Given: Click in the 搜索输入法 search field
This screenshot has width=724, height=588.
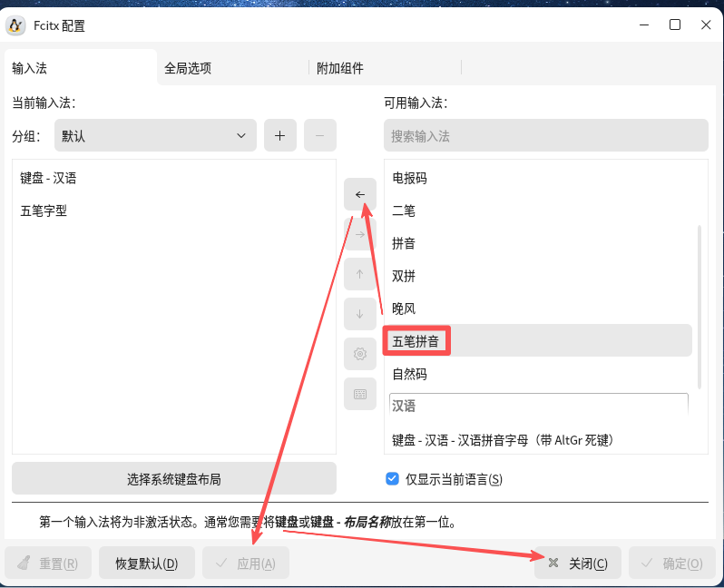Looking at the screenshot, I should click(545, 135).
